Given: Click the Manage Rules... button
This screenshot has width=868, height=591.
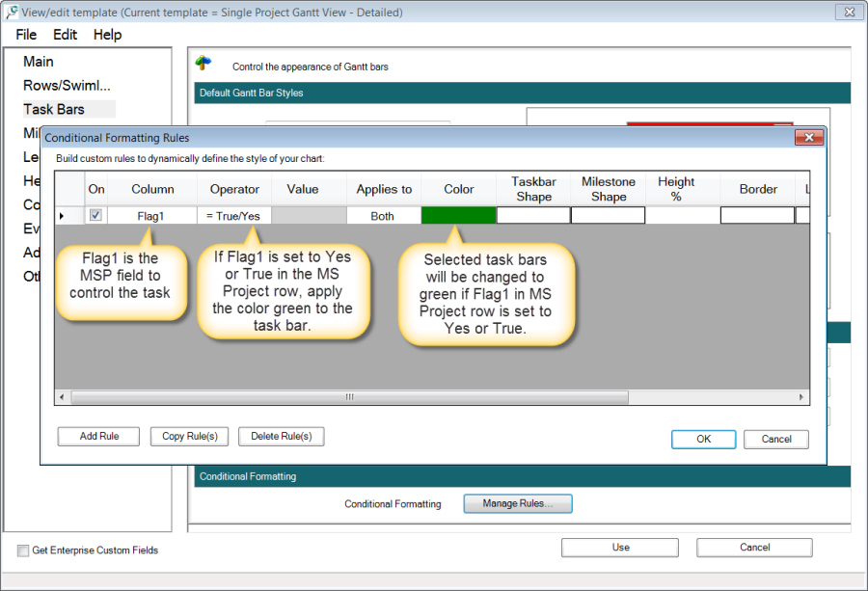Looking at the screenshot, I should [x=518, y=503].
